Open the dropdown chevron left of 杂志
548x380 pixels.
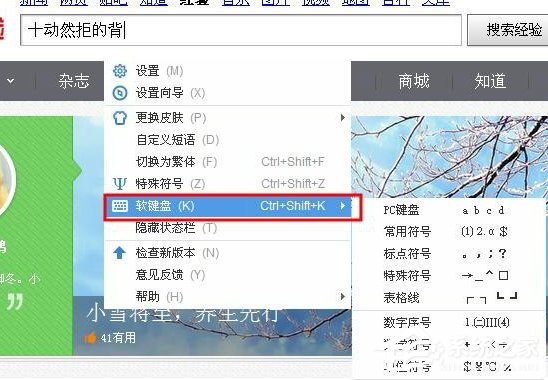click(11, 81)
